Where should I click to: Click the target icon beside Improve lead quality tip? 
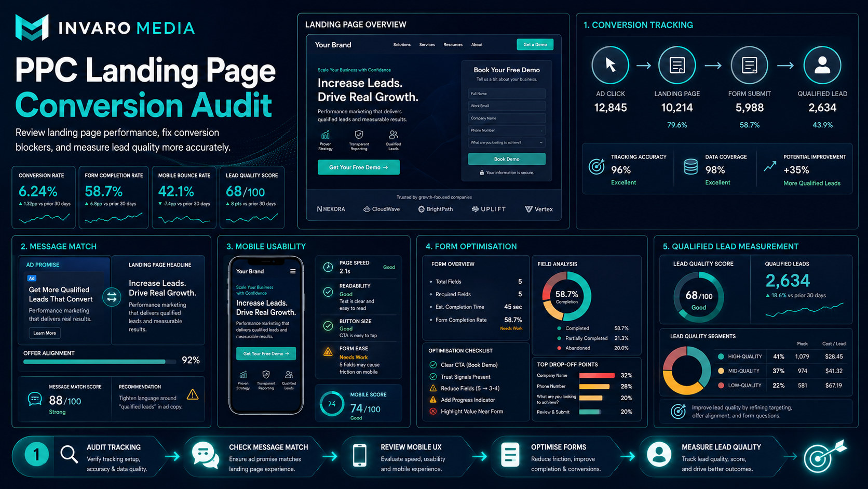coord(678,411)
